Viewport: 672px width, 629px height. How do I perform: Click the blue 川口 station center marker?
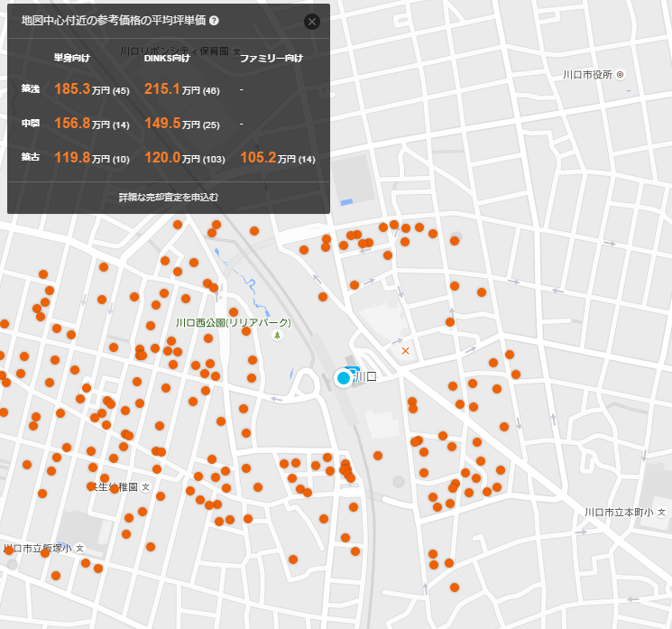344,378
